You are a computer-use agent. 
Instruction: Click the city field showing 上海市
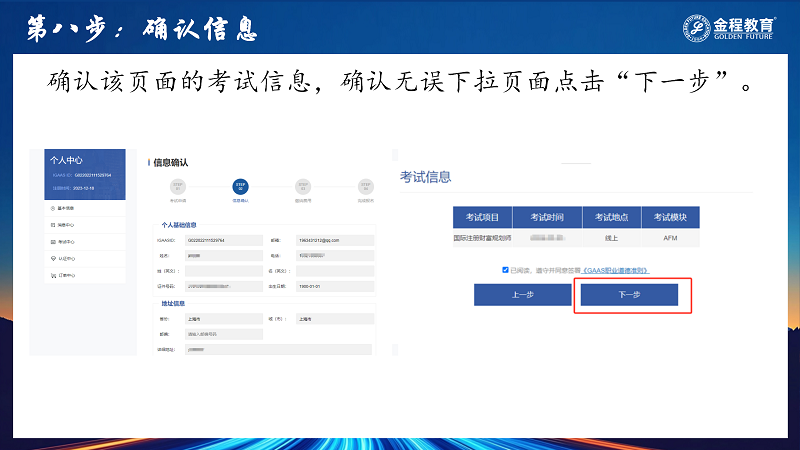(335, 319)
